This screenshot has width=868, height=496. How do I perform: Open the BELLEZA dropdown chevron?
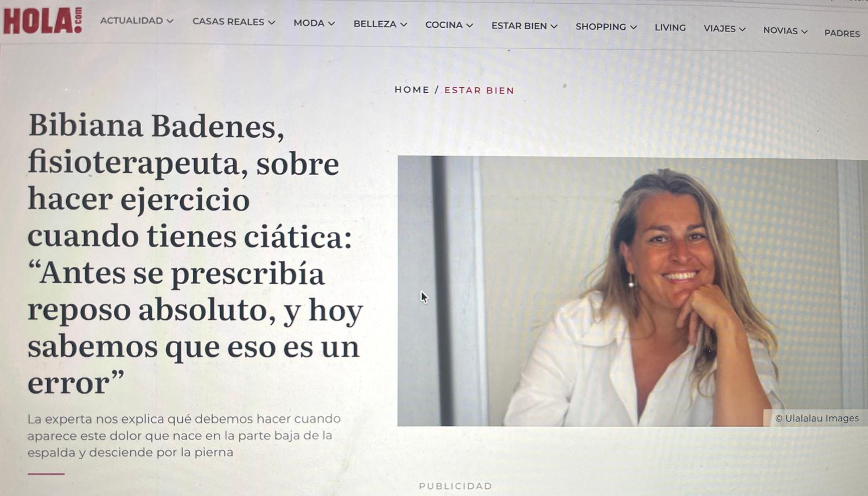pyautogui.click(x=404, y=25)
